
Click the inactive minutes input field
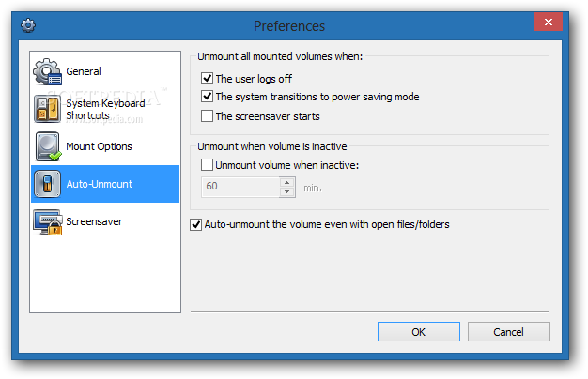(240, 187)
